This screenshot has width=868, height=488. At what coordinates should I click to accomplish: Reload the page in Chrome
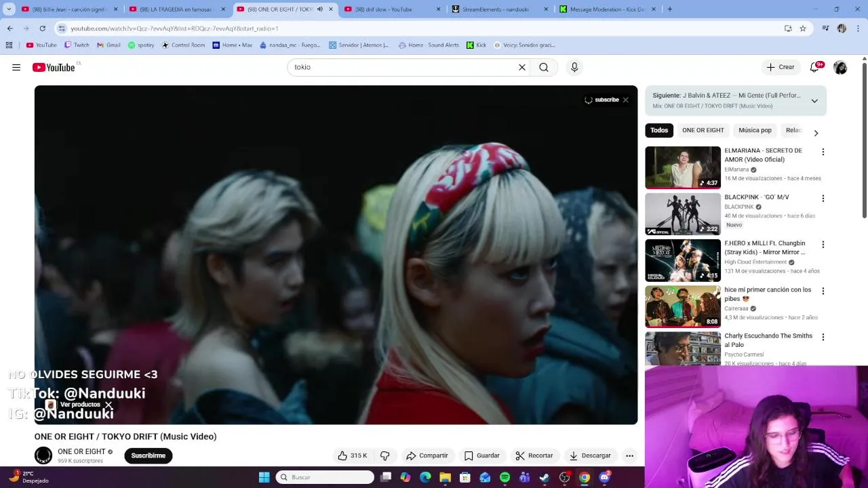[x=42, y=28]
